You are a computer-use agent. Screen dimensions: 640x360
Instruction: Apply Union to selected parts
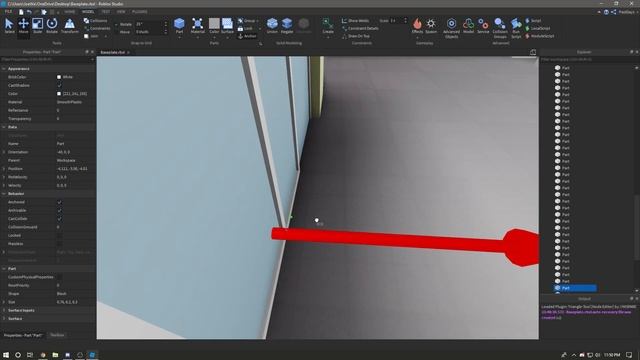point(272,26)
